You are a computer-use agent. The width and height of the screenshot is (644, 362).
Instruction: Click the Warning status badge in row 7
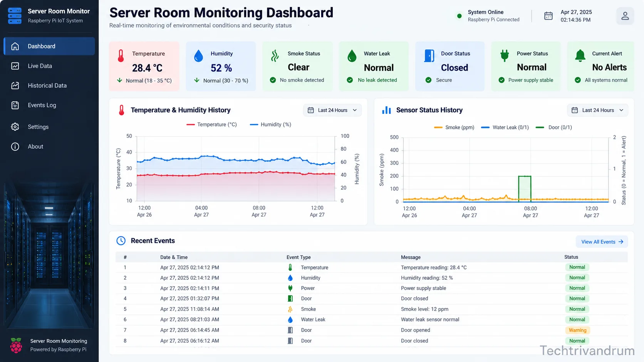577,330
